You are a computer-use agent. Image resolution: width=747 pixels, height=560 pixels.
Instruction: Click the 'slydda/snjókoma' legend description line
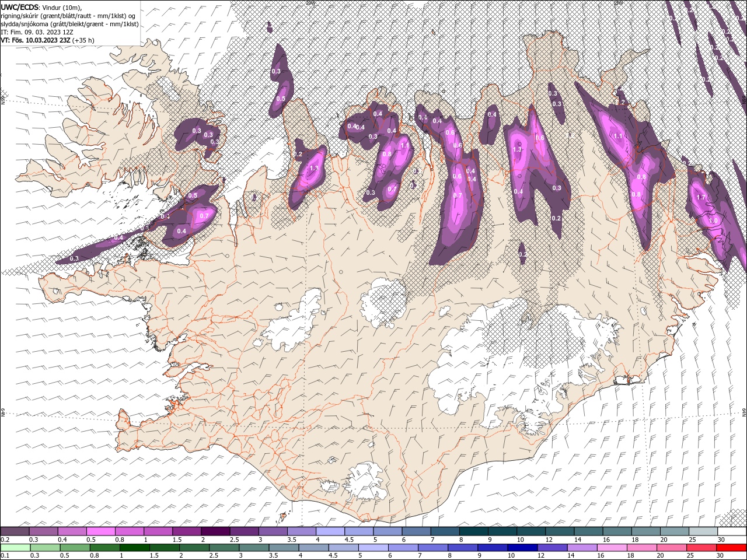69,24
